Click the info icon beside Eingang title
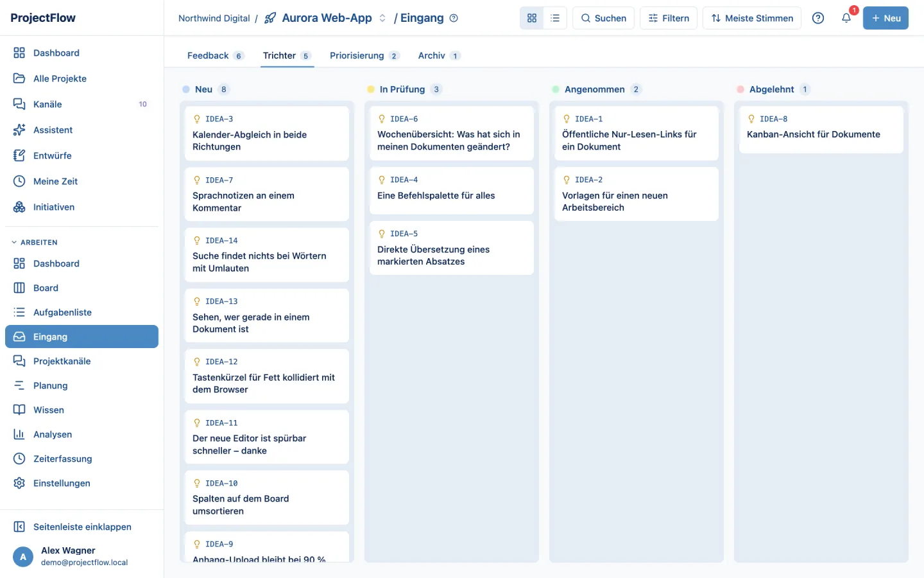The height and width of the screenshot is (578, 924). (x=454, y=18)
